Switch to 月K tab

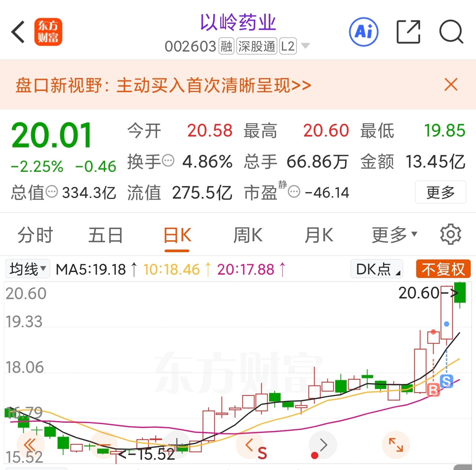click(319, 235)
